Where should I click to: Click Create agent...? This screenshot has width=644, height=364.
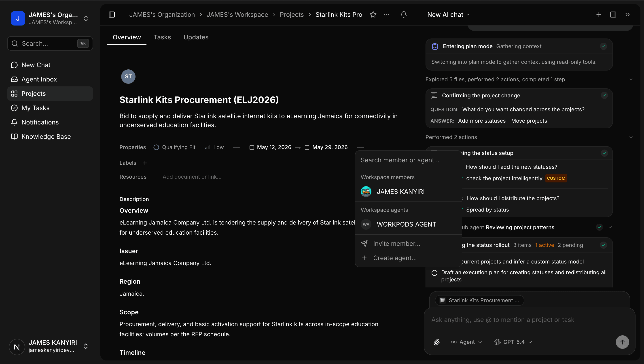tap(408, 258)
